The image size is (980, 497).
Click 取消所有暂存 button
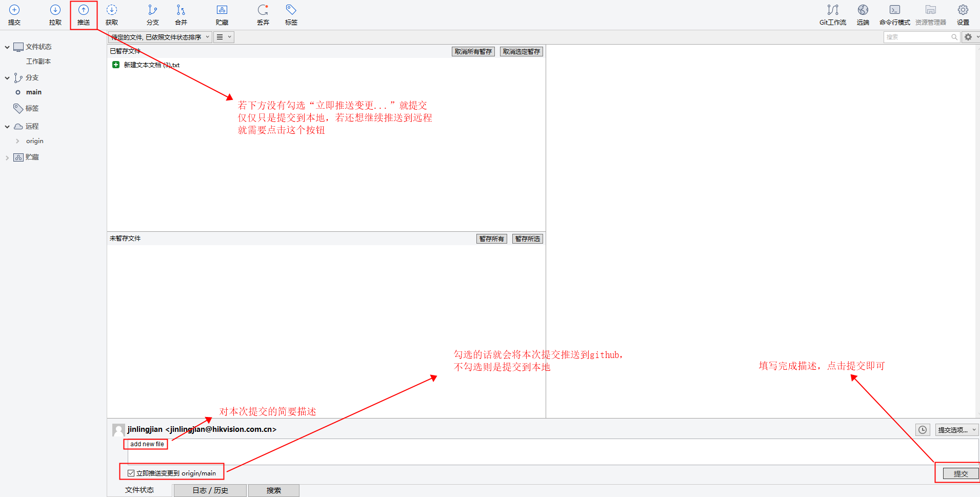click(x=473, y=51)
